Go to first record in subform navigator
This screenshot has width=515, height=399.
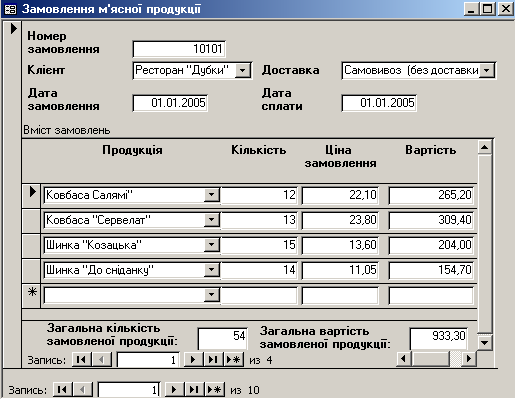(x=82, y=360)
